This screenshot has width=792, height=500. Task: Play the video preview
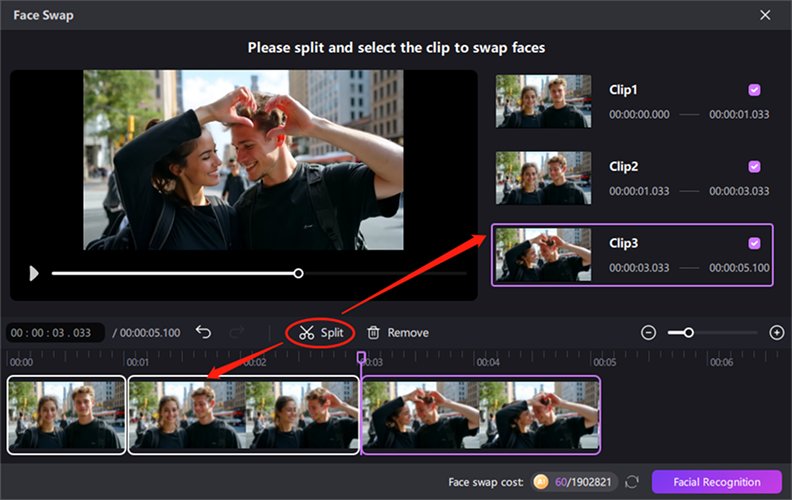34,273
